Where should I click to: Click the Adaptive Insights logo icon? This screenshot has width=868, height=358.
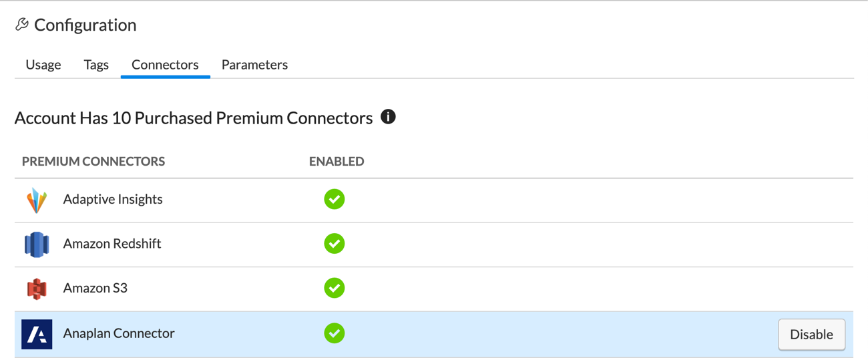pyautogui.click(x=37, y=200)
